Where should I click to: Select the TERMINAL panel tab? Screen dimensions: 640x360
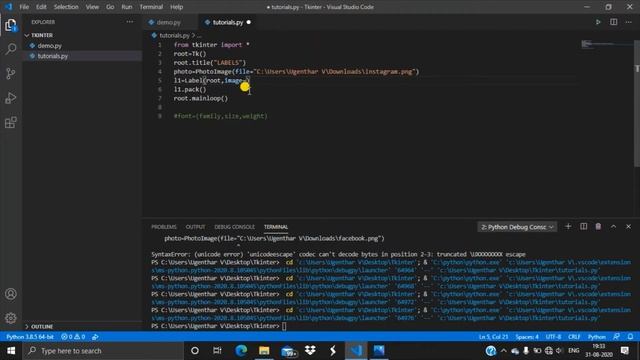tap(276, 227)
